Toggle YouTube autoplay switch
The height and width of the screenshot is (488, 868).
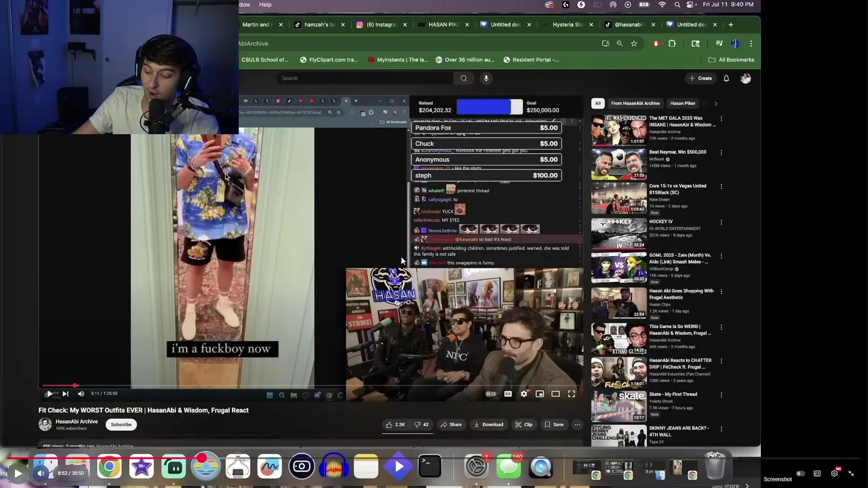[491, 394]
